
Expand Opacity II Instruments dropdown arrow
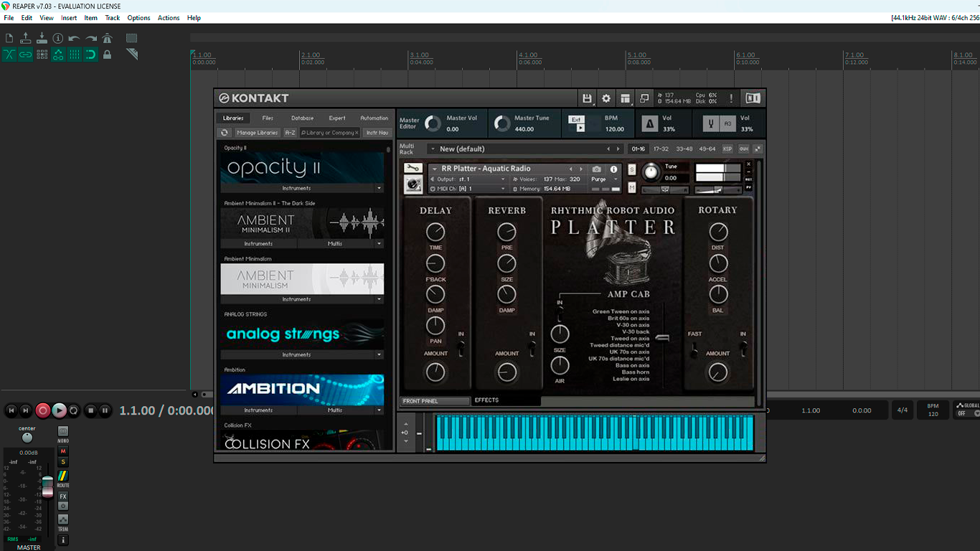pos(380,189)
